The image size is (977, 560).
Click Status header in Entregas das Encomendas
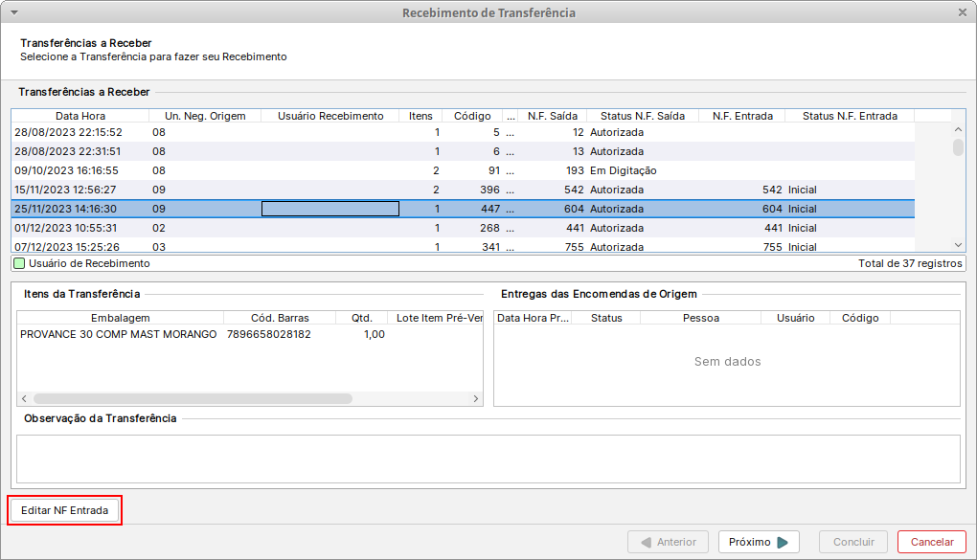(606, 318)
